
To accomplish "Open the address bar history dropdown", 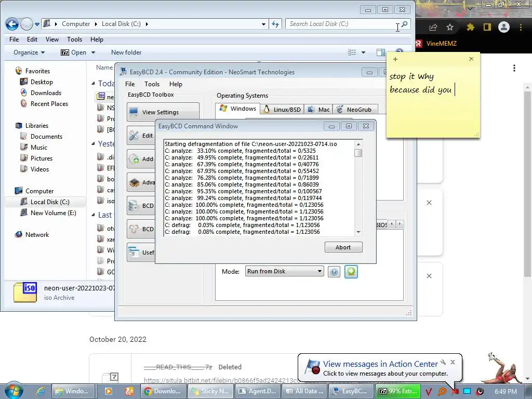I will pyautogui.click(x=263, y=24).
